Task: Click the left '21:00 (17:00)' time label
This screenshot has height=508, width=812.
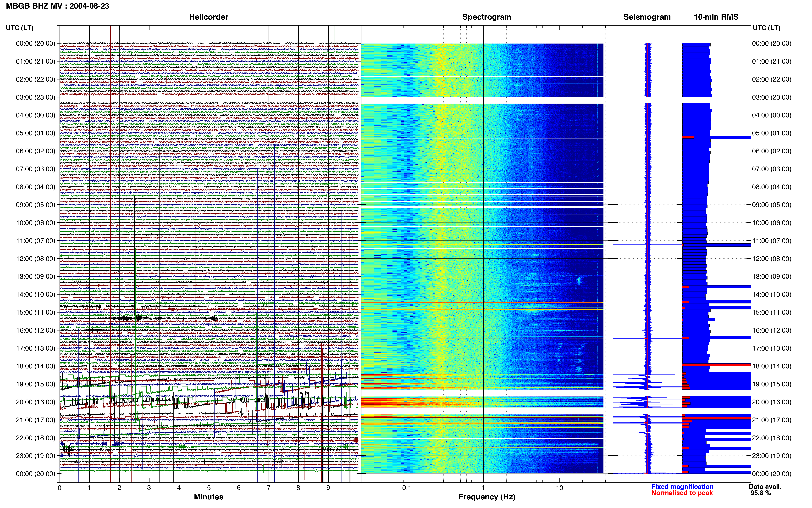Action: click(x=36, y=420)
